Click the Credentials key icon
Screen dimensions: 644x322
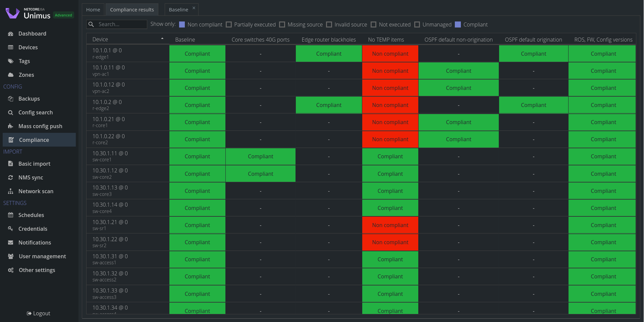tap(11, 229)
